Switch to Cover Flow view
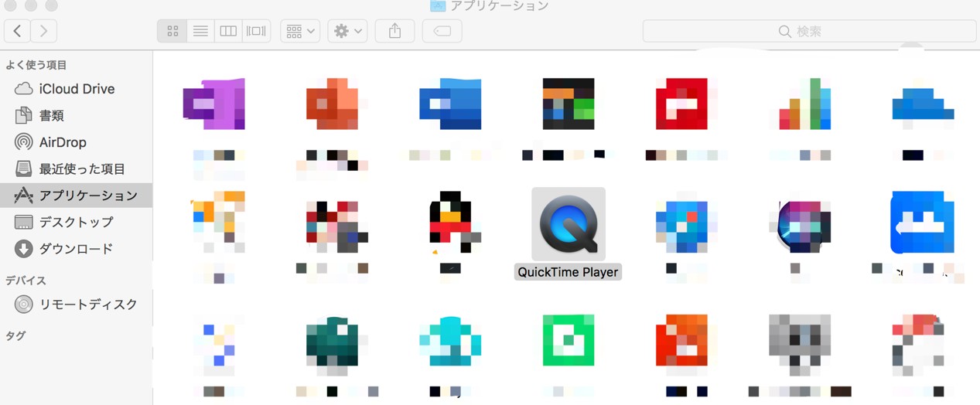Viewport: 980px width, 405px height. [x=256, y=31]
